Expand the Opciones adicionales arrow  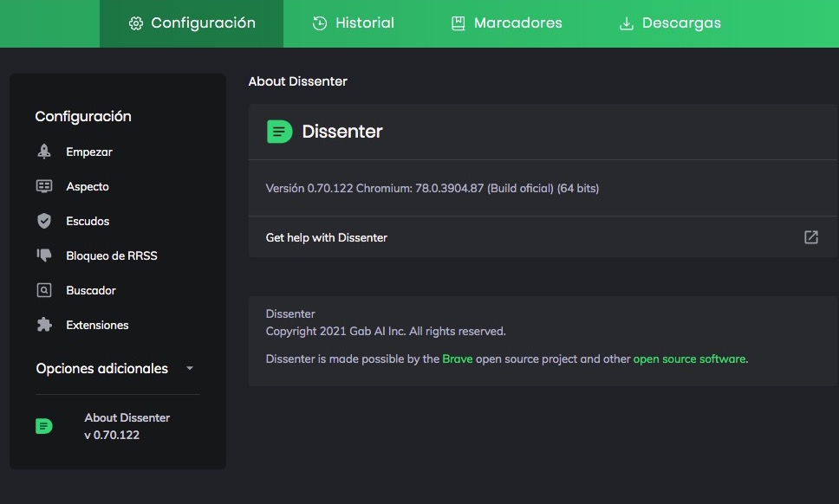click(x=190, y=368)
